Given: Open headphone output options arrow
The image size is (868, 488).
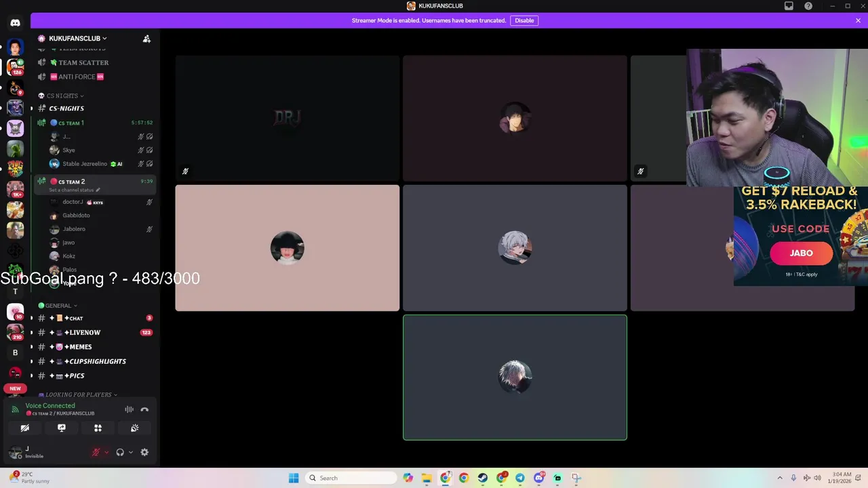Looking at the screenshot, I should coord(131,452).
